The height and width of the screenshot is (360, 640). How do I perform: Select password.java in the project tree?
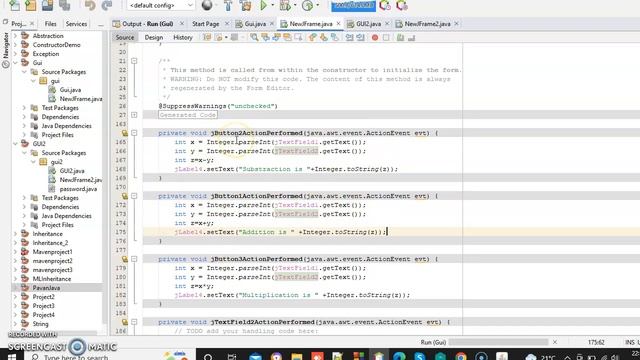coord(78,189)
